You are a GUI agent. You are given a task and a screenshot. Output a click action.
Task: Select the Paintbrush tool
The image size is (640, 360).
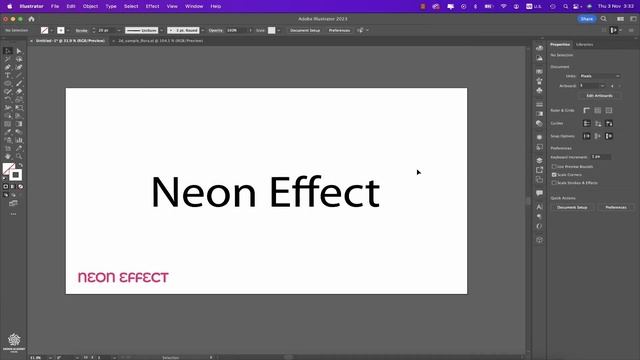[x=19, y=83]
